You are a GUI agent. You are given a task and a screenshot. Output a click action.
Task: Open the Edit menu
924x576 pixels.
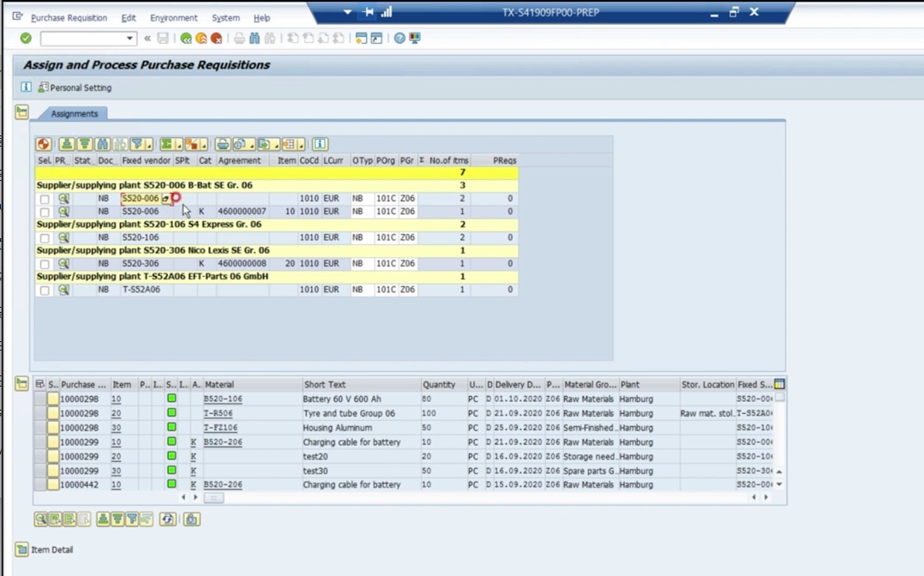pos(129,18)
